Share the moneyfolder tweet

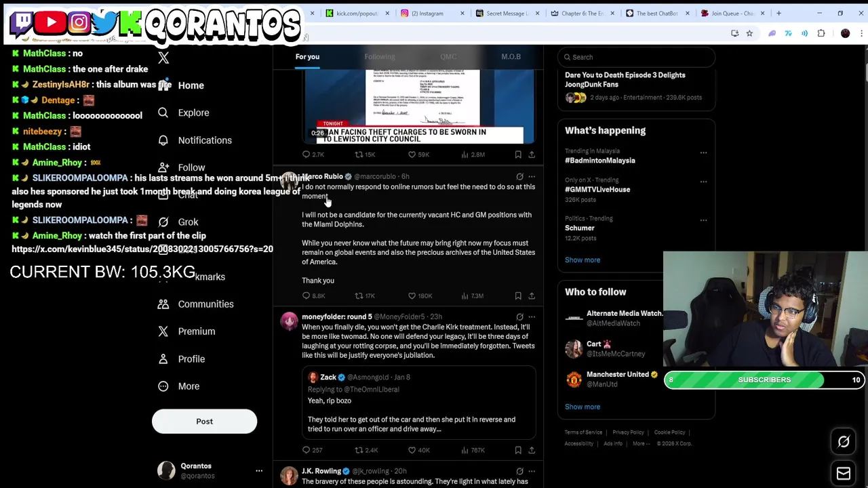(x=532, y=450)
